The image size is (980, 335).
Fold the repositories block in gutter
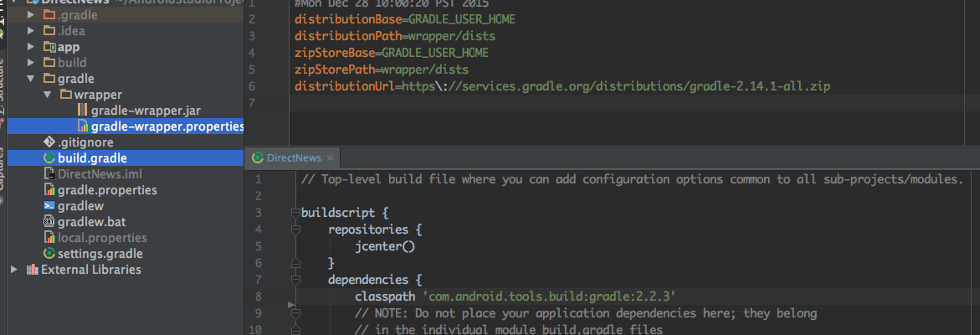tap(295, 229)
